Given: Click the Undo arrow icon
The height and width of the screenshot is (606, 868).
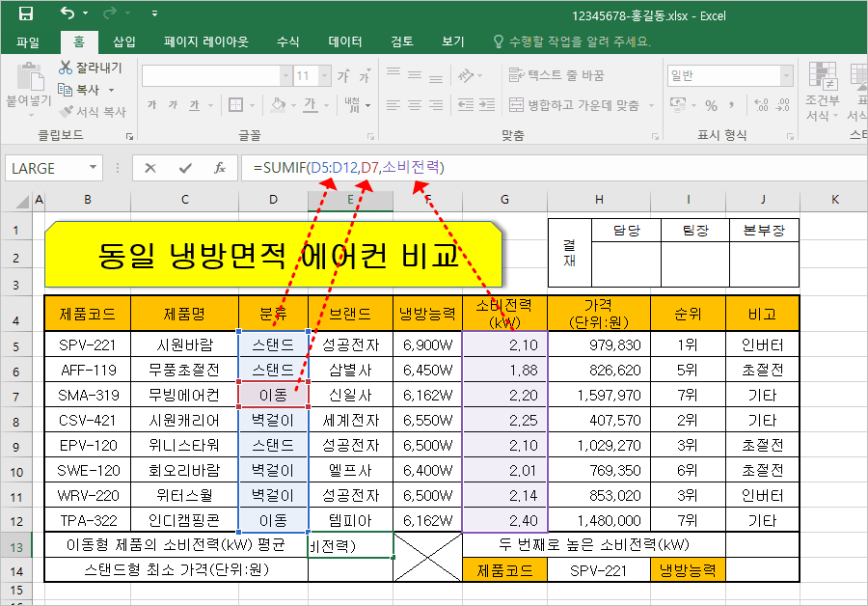Looking at the screenshot, I should [67, 13].
